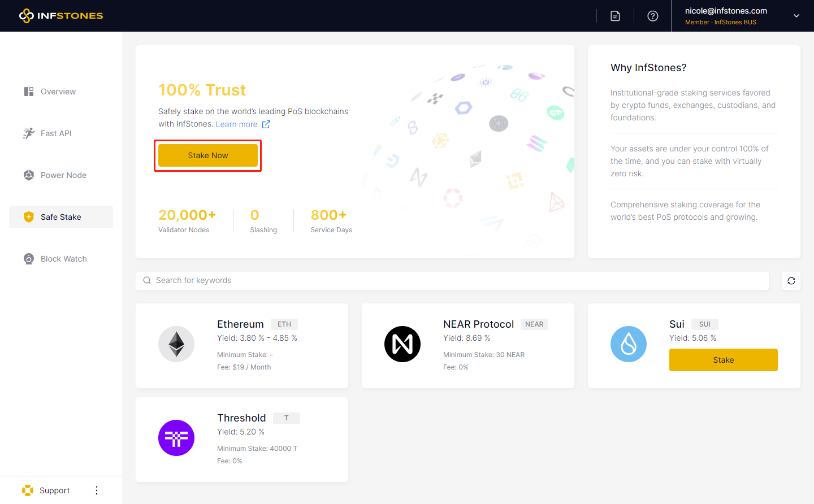
Task: Refresh the protocol list
Action: pos(791,281)
